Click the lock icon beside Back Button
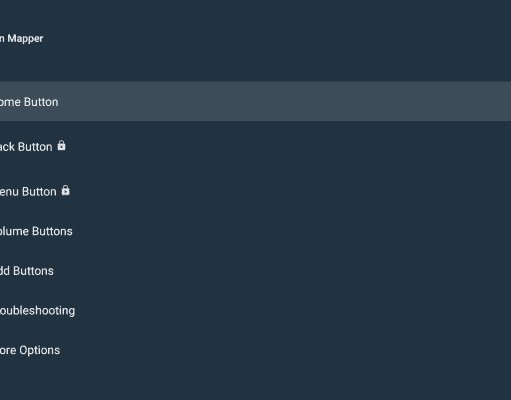Image resolution: width=511 pixels, height=400 pixels. (x=61, y=146)
